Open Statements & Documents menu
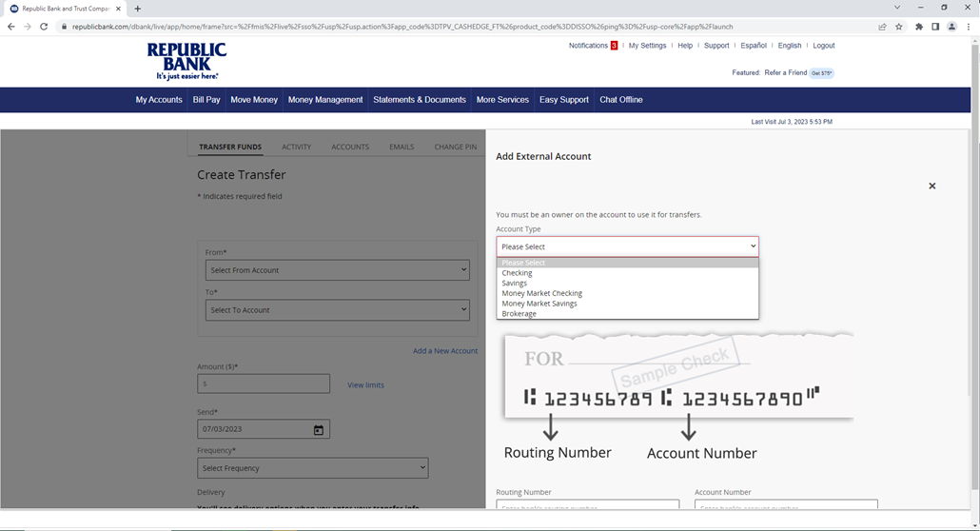Viewport: 980px width, 531px height. click(420, 100)
